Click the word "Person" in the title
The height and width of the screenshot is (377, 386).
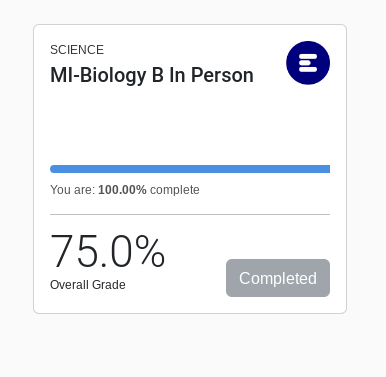pyautogui.click(x=222, y=75)
